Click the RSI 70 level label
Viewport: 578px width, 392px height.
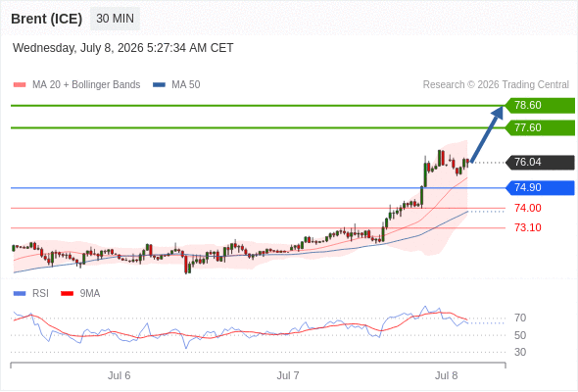pyautogui.click(x=520, y=318)
